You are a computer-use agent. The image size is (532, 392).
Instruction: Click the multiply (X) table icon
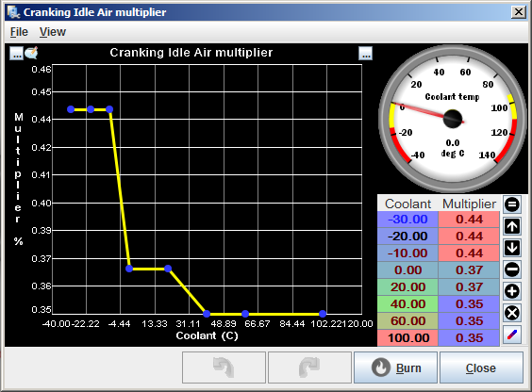[x=512, y=313]
